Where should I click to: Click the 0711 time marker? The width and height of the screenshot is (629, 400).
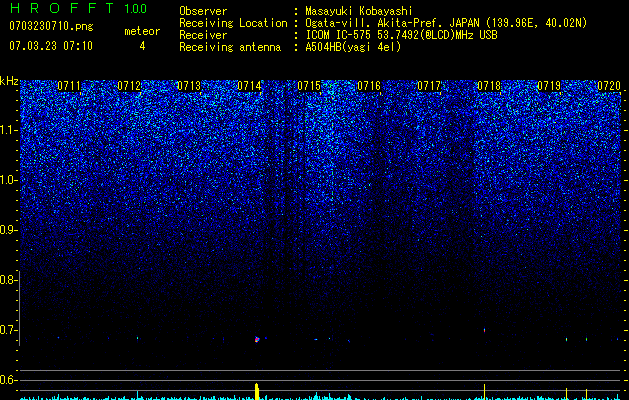click(69, 86)
